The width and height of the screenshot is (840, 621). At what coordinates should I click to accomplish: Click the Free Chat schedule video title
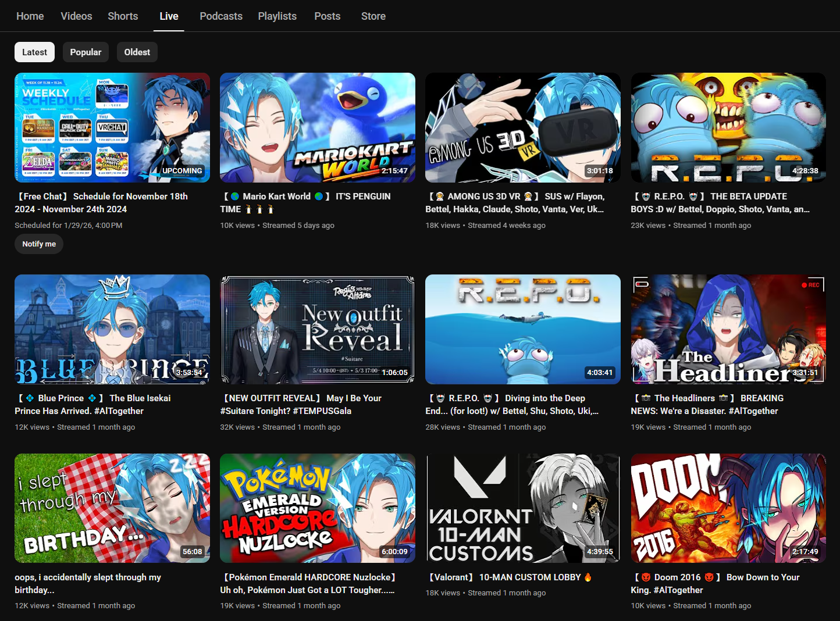click(x=101, y=203)
